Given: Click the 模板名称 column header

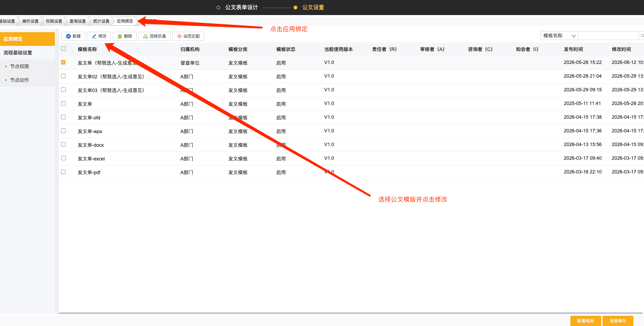Looking at the screenshot, I should pos(87,49).
